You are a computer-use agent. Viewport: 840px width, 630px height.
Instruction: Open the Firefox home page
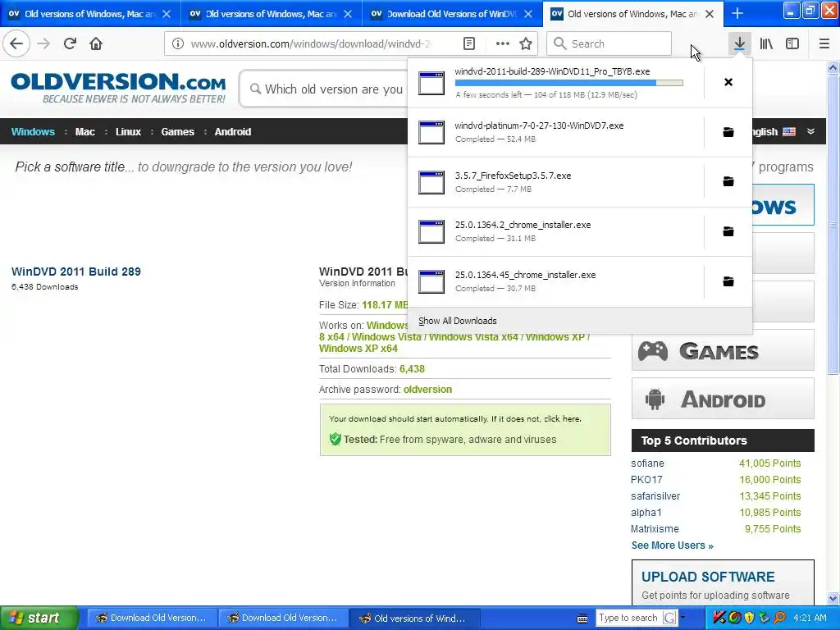pyautogui.click(x=96, y=44)
